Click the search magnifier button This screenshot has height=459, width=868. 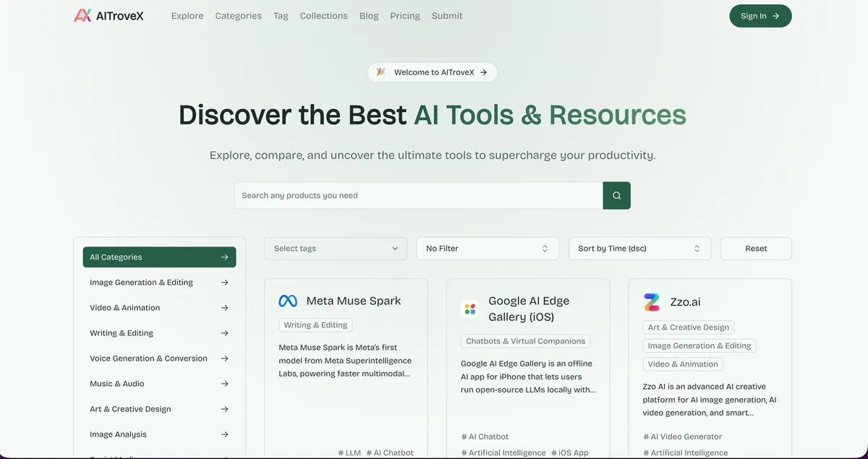pos(617,195)
